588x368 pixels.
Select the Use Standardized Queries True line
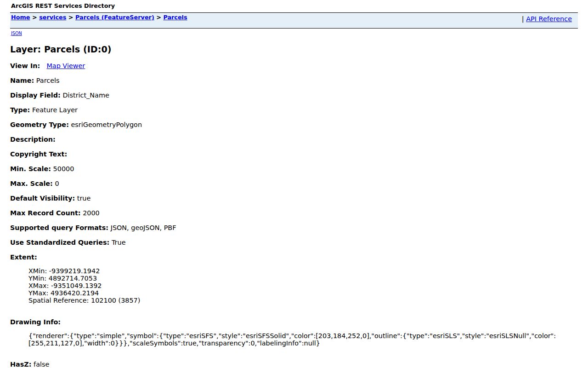tap(68, 242)
